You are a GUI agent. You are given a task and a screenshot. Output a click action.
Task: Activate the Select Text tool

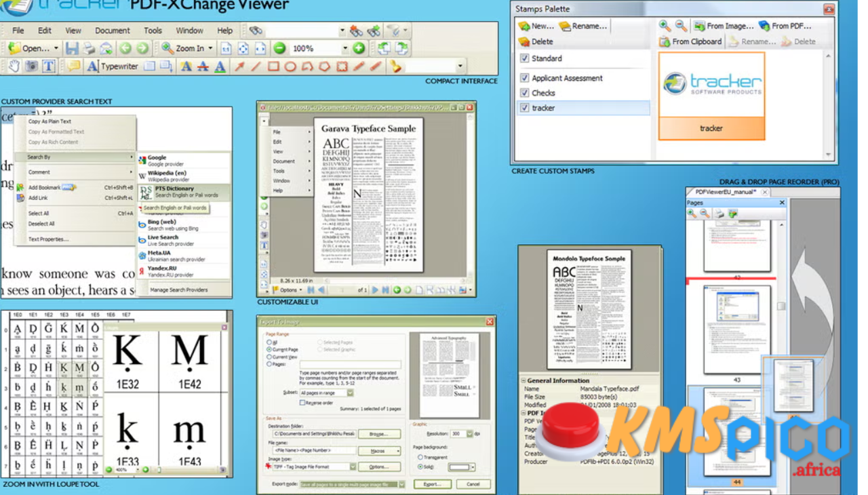(x=49, y=66)
